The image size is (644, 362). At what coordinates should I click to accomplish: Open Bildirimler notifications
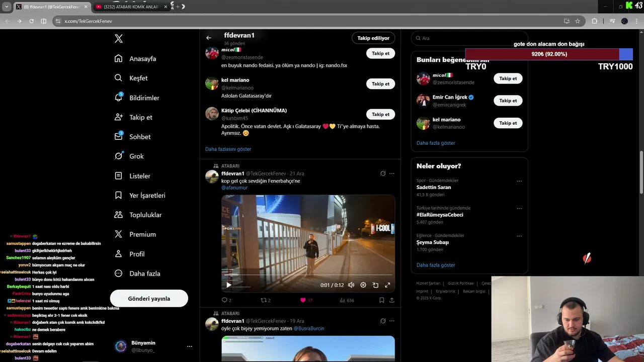pyautogui.click(x=137, y=98)
